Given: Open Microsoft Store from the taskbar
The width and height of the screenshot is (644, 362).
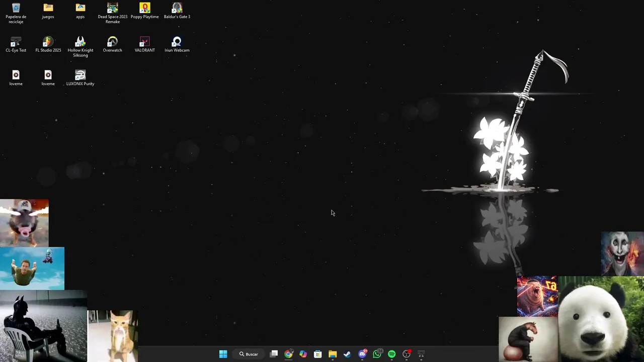Looking at the screenshot, I should coord(317,354).
